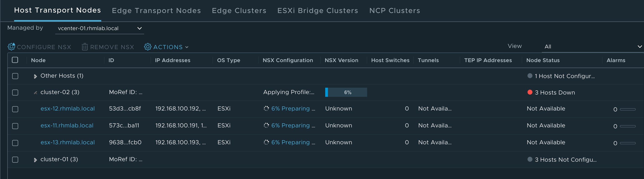Select the esx-13.rhmlab.local checkbox

(15, 143)
